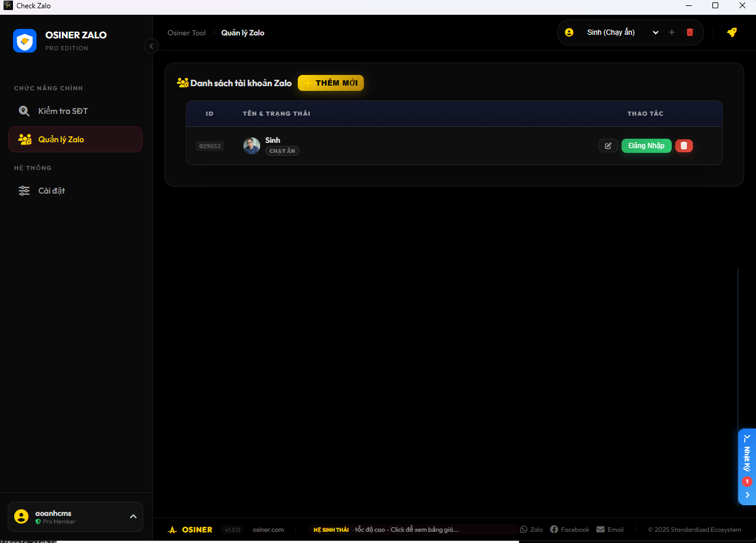This screenshot has width=756, height=543.
Task: Open Cài đặt settings page
Action: pyautogui.click(x=51, y=191)
